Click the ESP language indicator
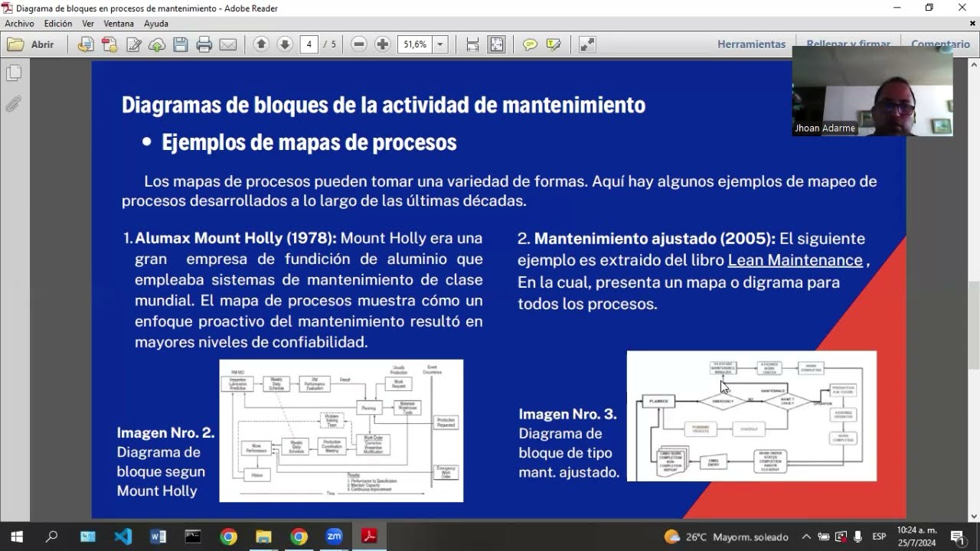Viewport: 980px width, 551px height. pos(879,536)
